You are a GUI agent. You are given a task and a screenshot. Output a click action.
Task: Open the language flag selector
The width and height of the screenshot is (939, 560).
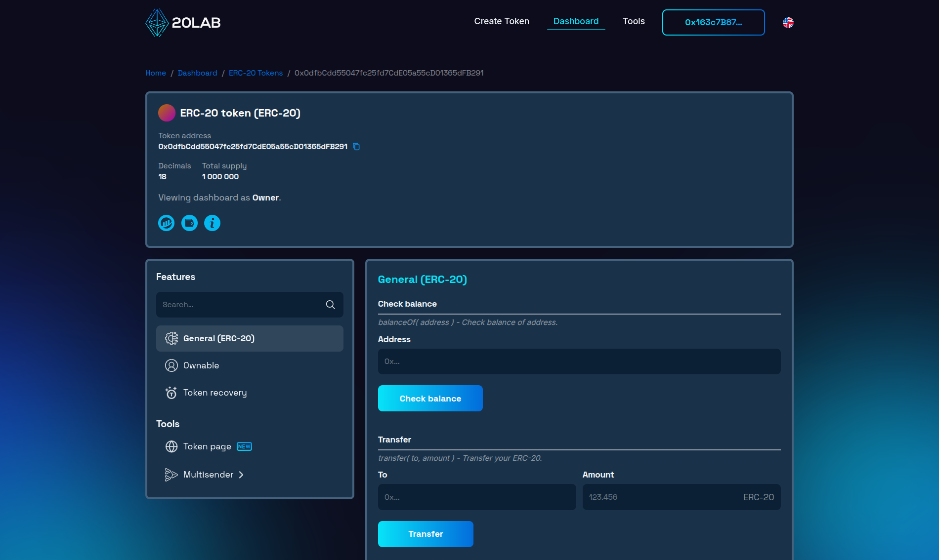(x=788, y=23)
